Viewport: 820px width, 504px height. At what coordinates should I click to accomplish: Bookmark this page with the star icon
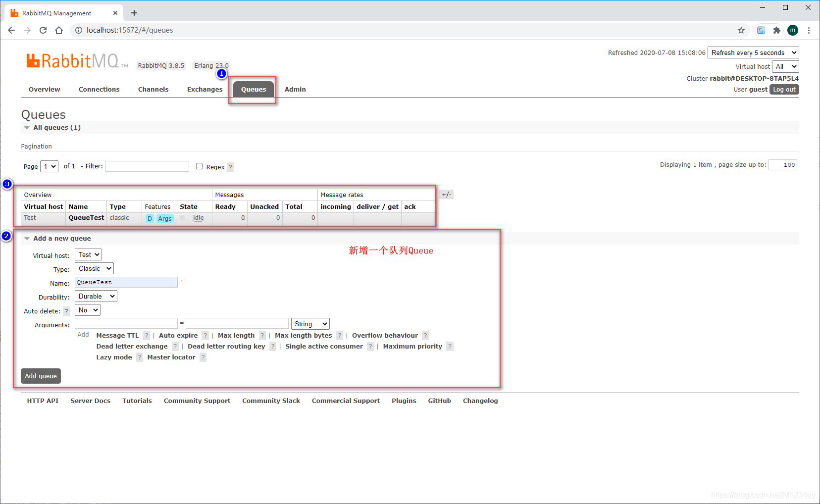click(741, 30)
